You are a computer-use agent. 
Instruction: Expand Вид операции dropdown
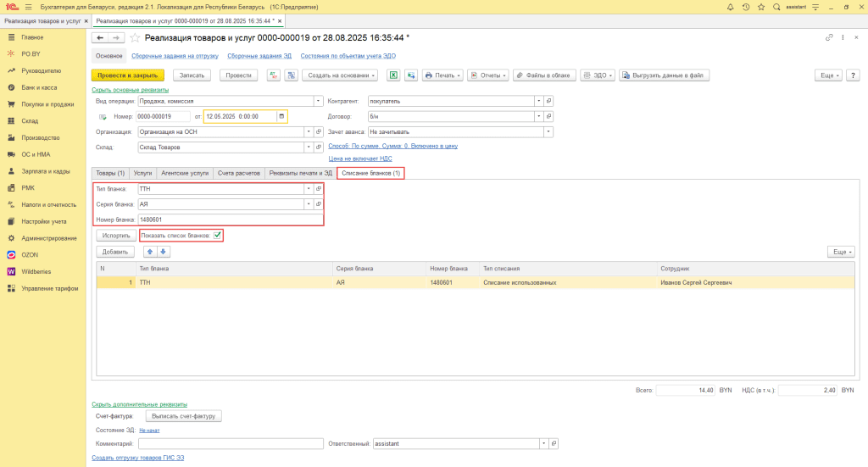(318, 101)
